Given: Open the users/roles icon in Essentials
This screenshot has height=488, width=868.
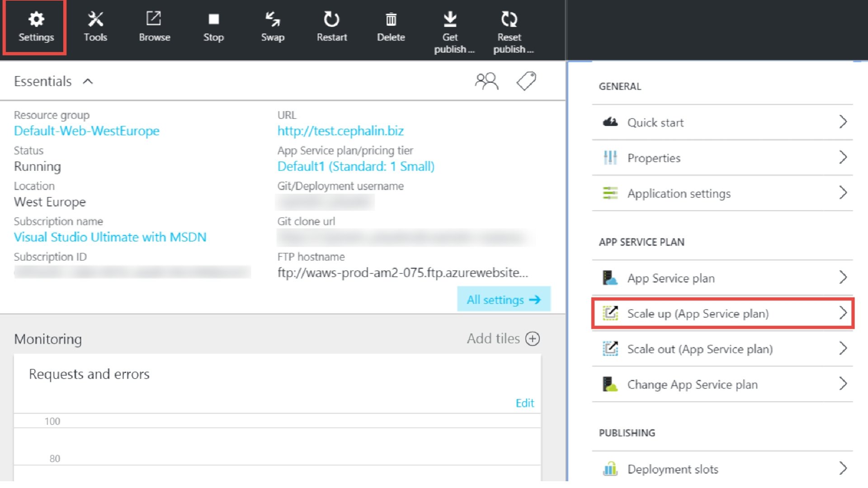Looking at the screenshot, I should [x=486, y=81].
